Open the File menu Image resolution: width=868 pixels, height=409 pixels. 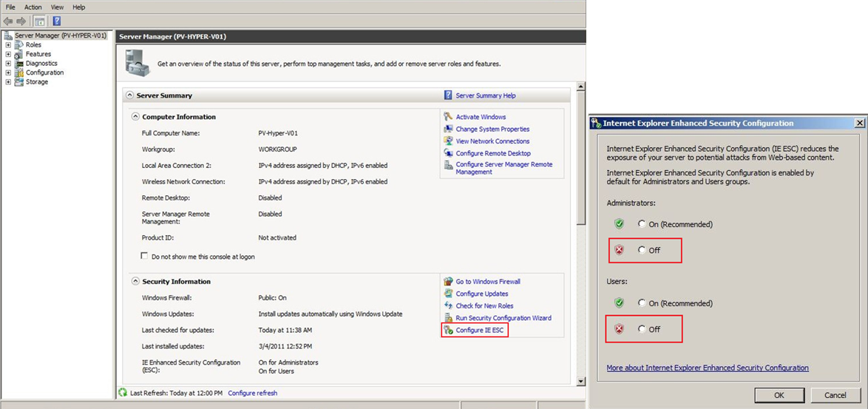pos(10,7)
